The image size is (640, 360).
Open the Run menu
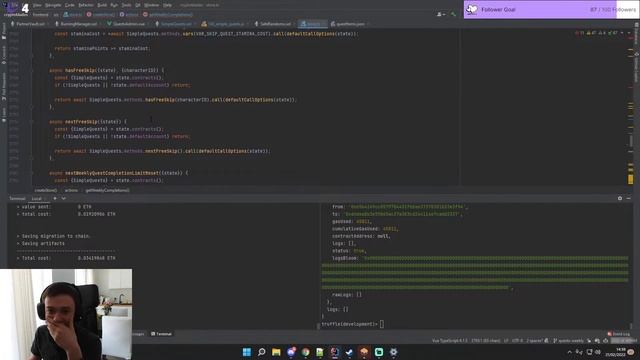[x=114, y=5]
